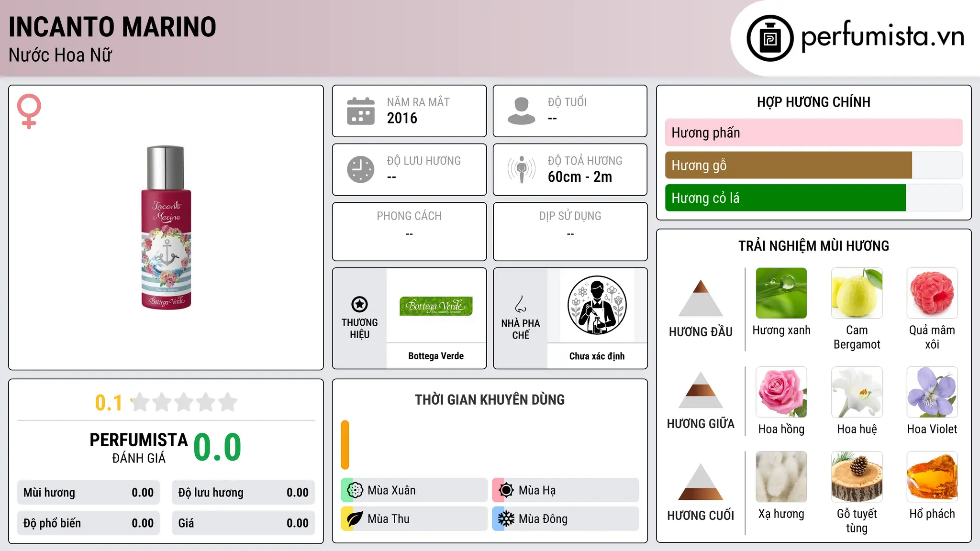980x551 pixels.
Task: Open the Incanto Marino bottle image
Action: tap(166, 227)
